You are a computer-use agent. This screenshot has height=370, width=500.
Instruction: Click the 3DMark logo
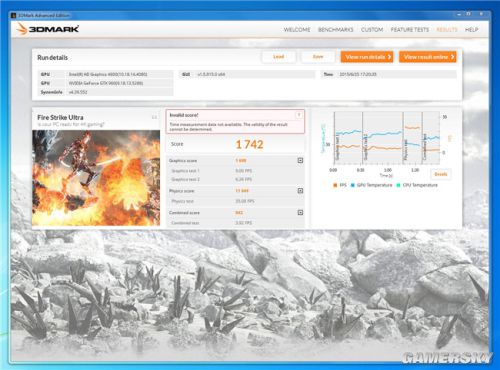click(x=47, y=29)
